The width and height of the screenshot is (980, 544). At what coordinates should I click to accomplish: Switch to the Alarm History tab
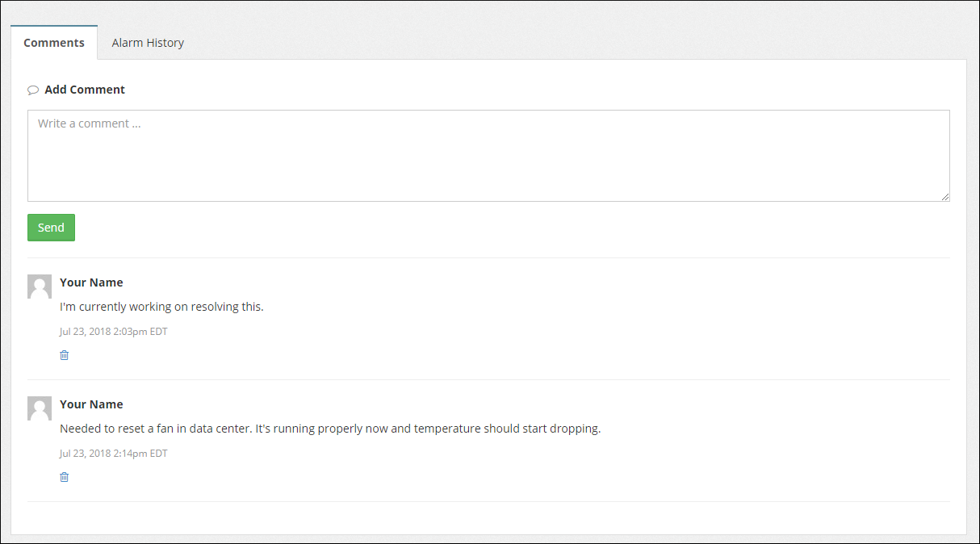(148, 43)
